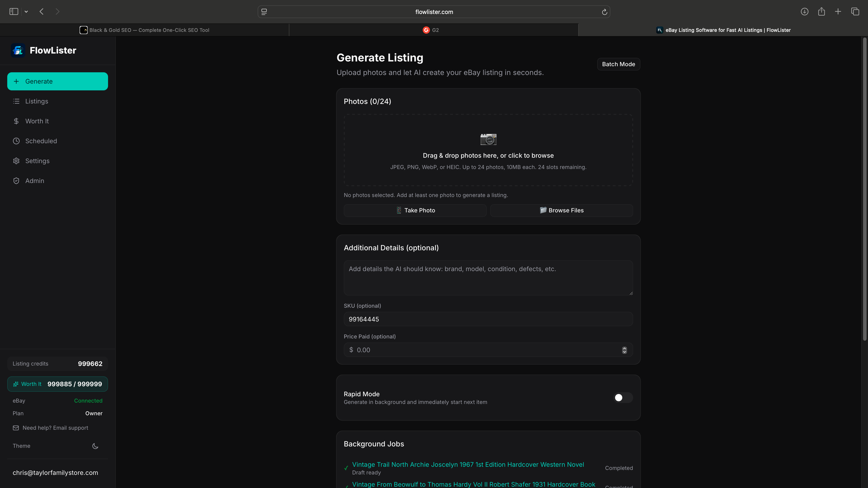Select the FlowLister eBay Listing Software tab
The width and height of the screenshot is (868, 488).
click(723, 30)
